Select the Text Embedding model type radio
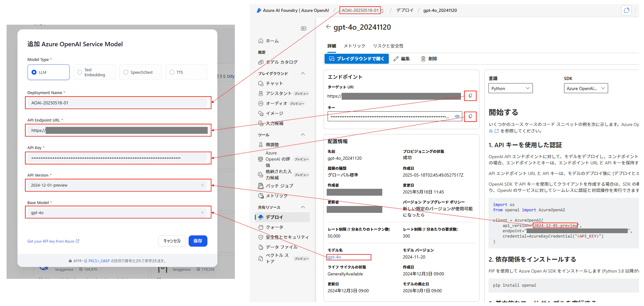The width and height of the screenshot is (644, 306). [x=80, y=72]
